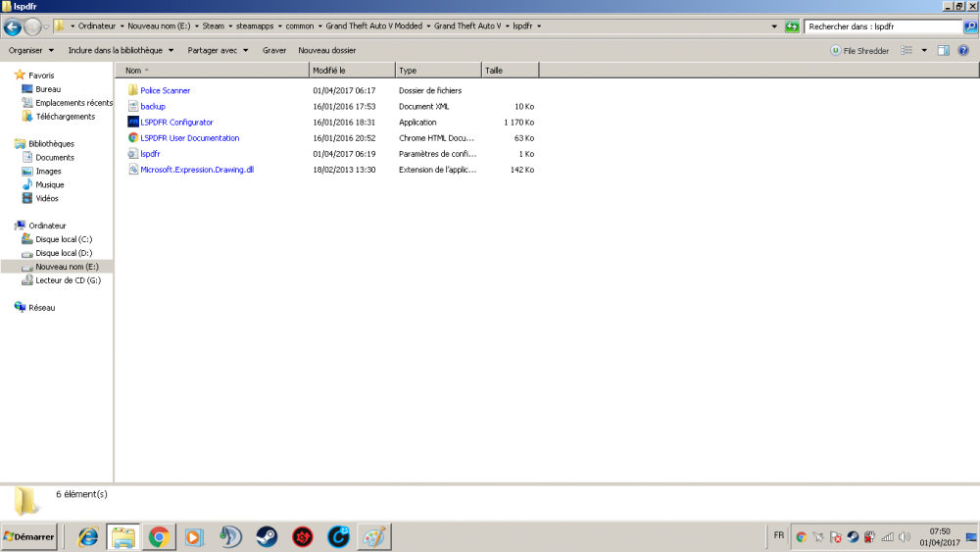Sort by the Nom column header

[x=212, y=70]
